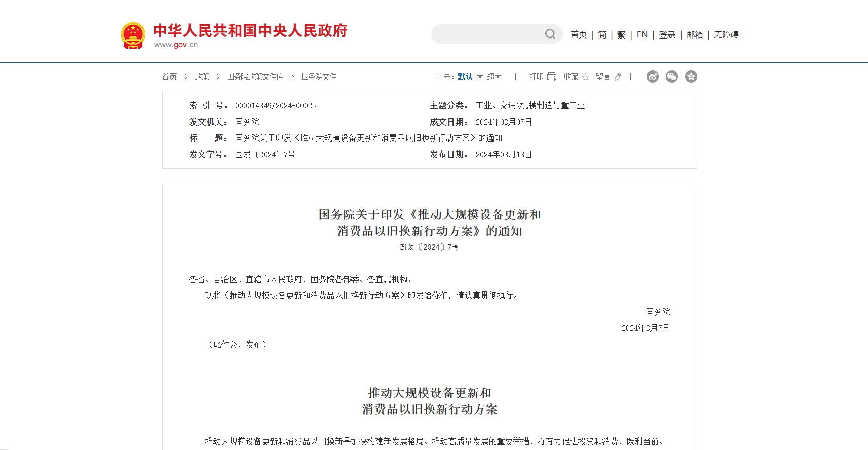This screenshot has height=450, width=868.
Task: Click the 中华人民共和国中央人民政府 site title
Action: 250,31
